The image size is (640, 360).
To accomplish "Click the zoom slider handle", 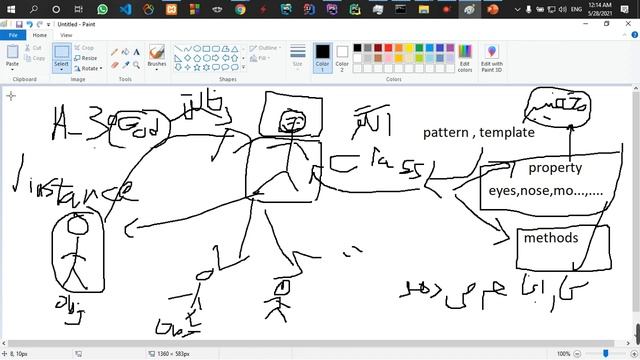I will click(x=606, y=353).
